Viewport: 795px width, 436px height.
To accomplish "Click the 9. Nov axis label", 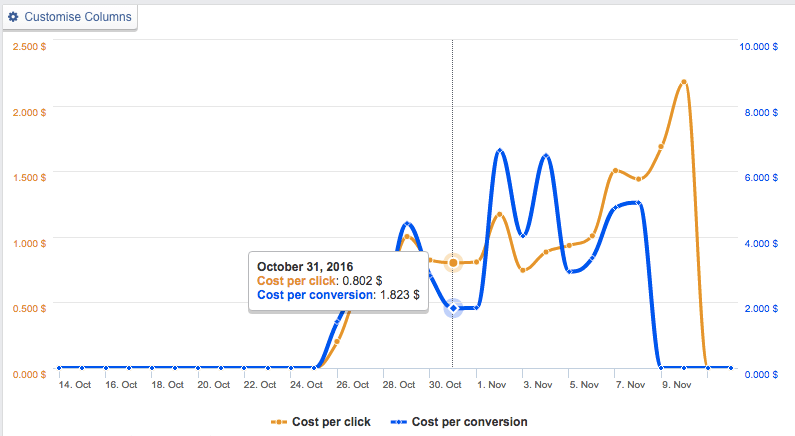I will pyautogui.click(x=676, y=385).
